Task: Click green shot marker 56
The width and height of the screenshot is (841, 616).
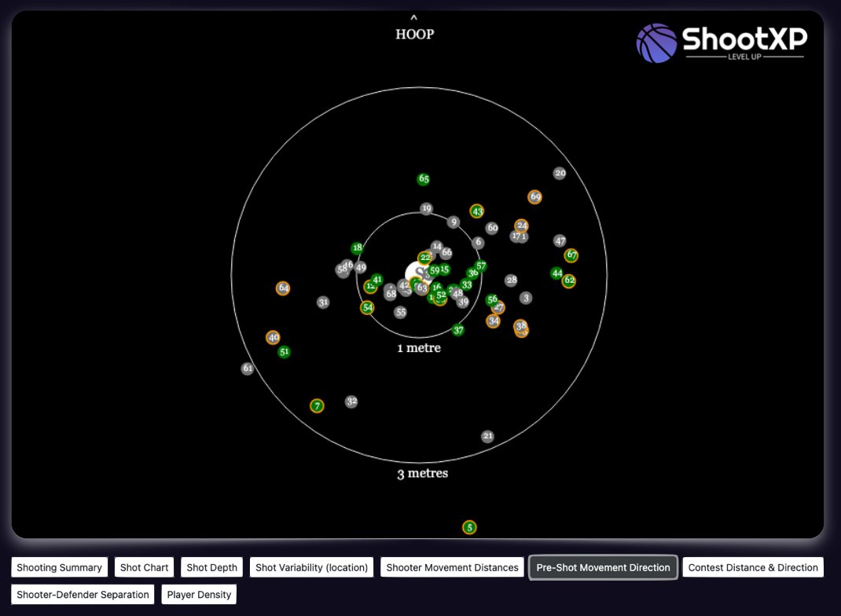Action: pyautogui.click(x=492, y=299)
